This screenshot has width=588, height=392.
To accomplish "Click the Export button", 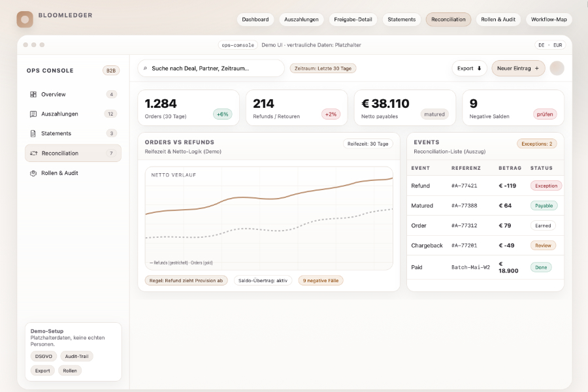I will point(469,68).
